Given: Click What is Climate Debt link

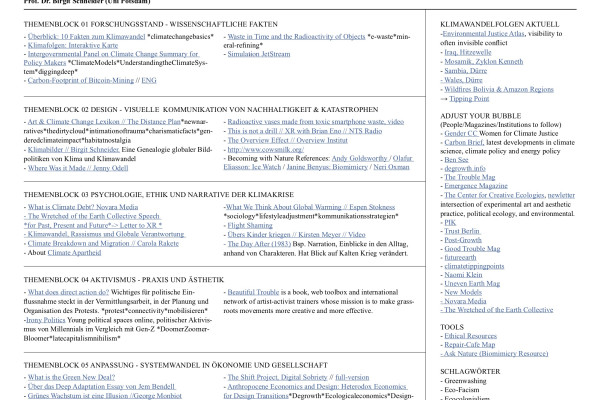Looking at the screenshot, I should click(x=63, y=204).
